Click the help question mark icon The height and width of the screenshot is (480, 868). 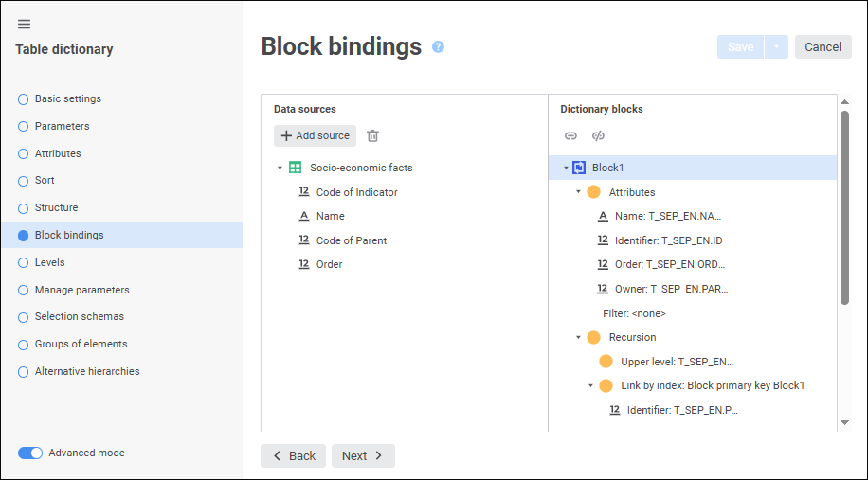click(x=438, y=46)
